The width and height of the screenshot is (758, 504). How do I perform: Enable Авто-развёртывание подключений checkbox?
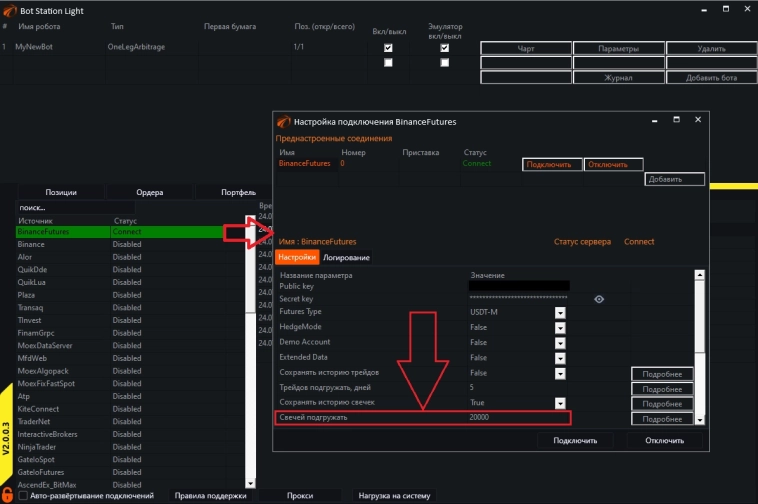click(x=23, y=495)
